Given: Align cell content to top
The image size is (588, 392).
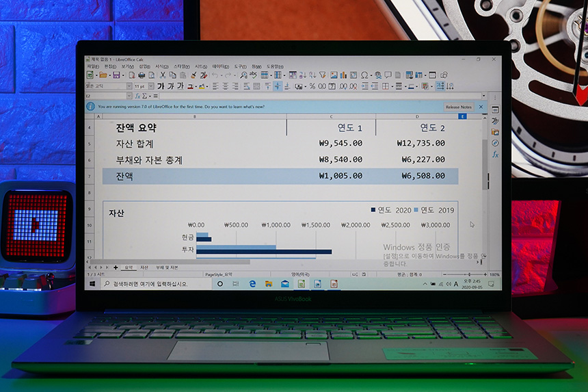Looking at the screenshot, I should [x=268, y=86].
